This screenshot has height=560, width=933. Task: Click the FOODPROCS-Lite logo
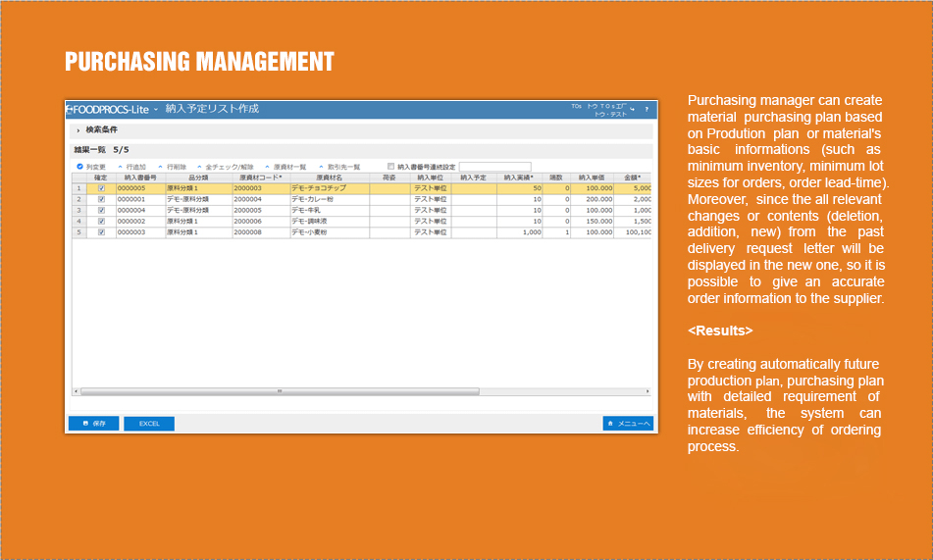click(x=107, y=109)
